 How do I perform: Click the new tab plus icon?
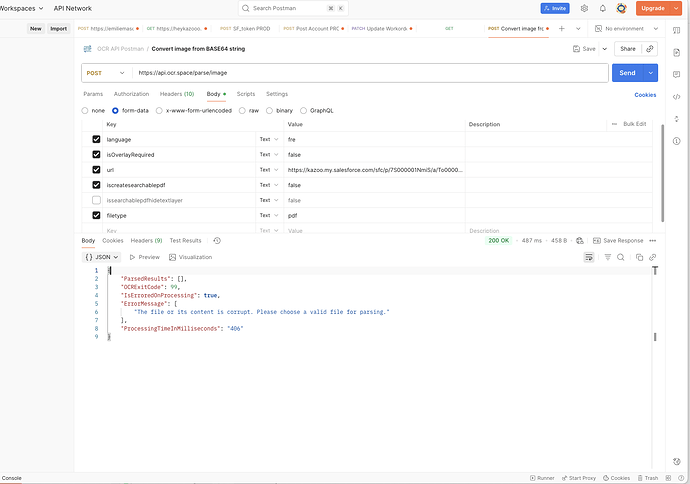(x=561, y=29)
